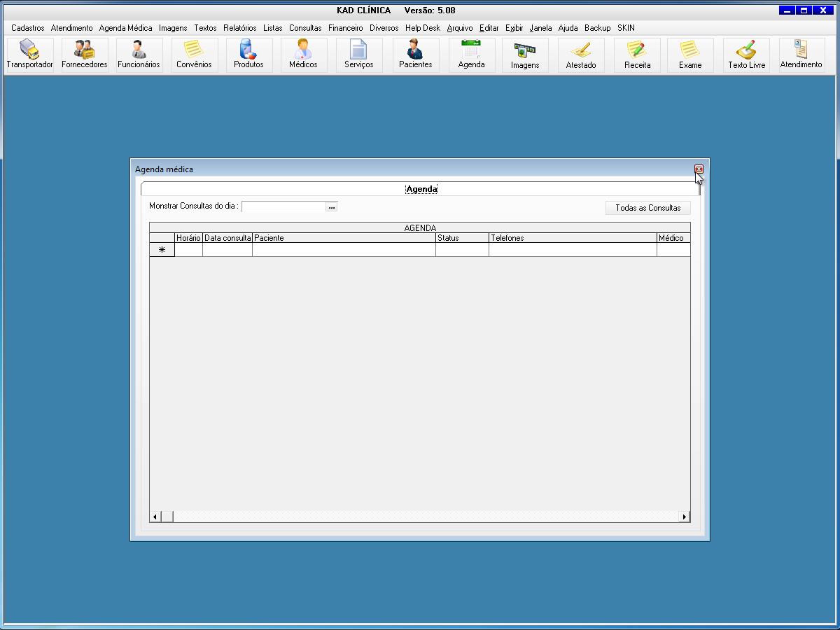Open the Cadastros menu
Screen dimensions: 840x630
coord(28,28)
